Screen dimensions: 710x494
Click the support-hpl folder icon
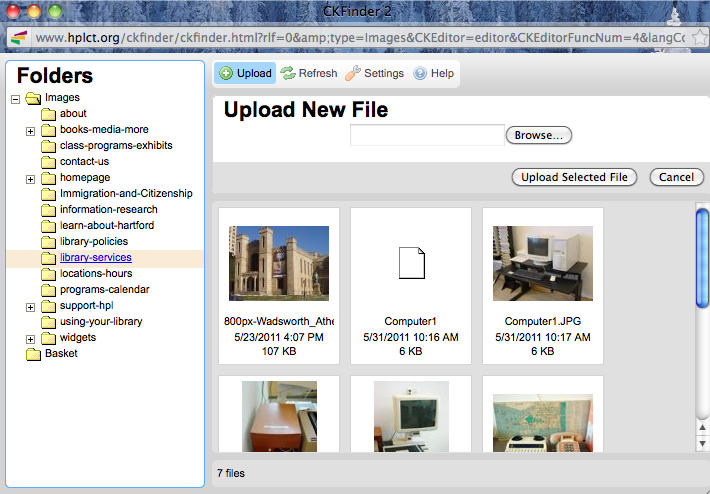[x=48, y=306]
